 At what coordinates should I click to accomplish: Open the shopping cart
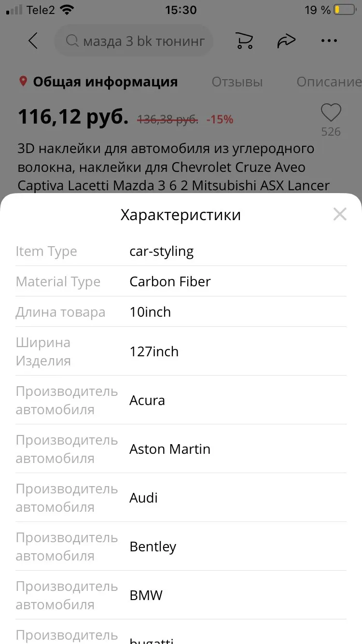[245, 41]
